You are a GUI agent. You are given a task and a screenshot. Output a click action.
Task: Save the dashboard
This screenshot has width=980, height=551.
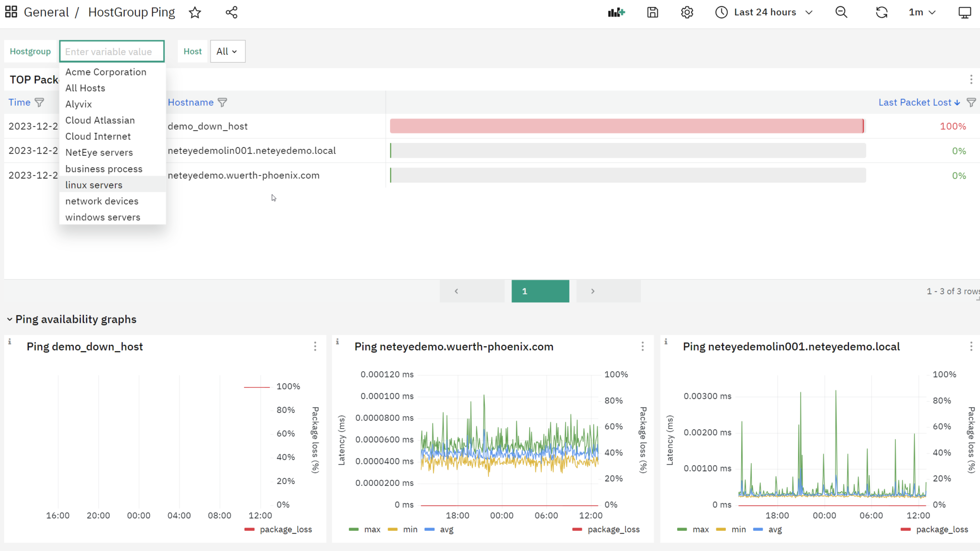(x=652, y=12)
